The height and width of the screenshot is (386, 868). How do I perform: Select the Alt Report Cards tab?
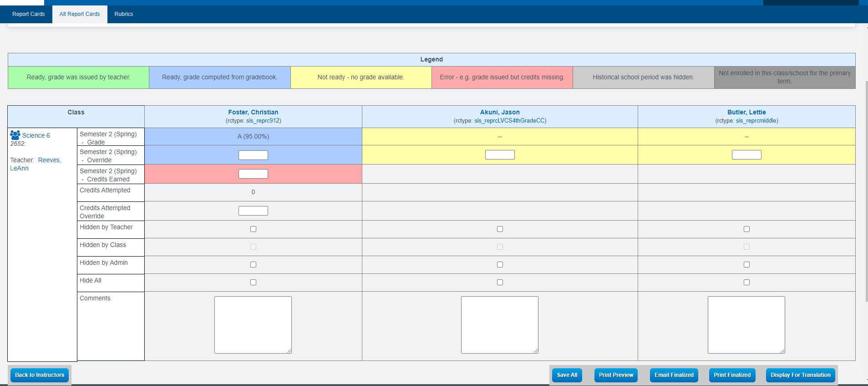pos(80,14)
